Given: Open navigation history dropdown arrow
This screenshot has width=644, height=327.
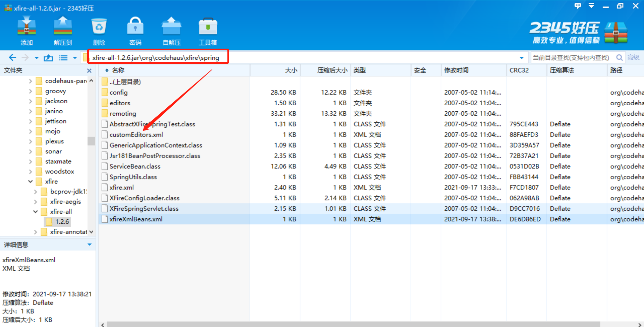Looking at the screenshot, I should (37, 58).
